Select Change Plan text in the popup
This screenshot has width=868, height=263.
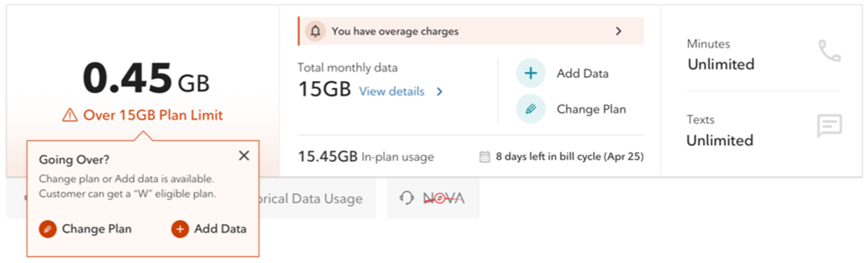pyautogui.click(x=96, y=229)
